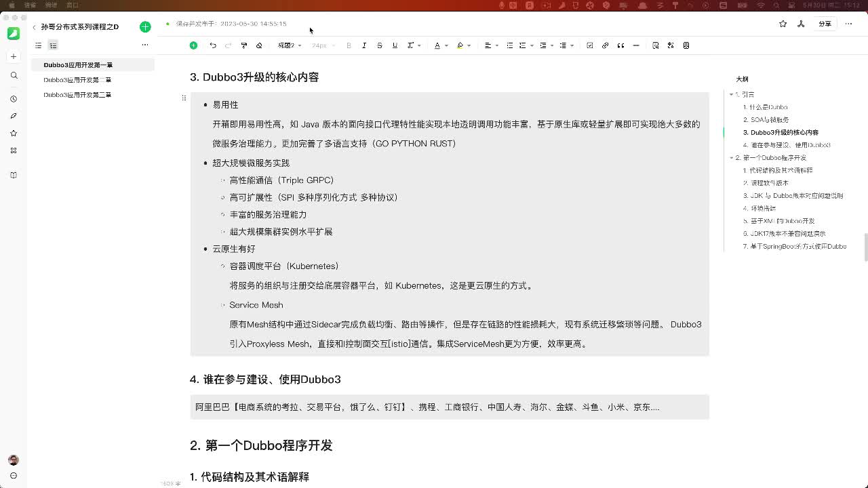Switch sidebar to plain list view
Screen dimensions: 868x488
(39, 45)
